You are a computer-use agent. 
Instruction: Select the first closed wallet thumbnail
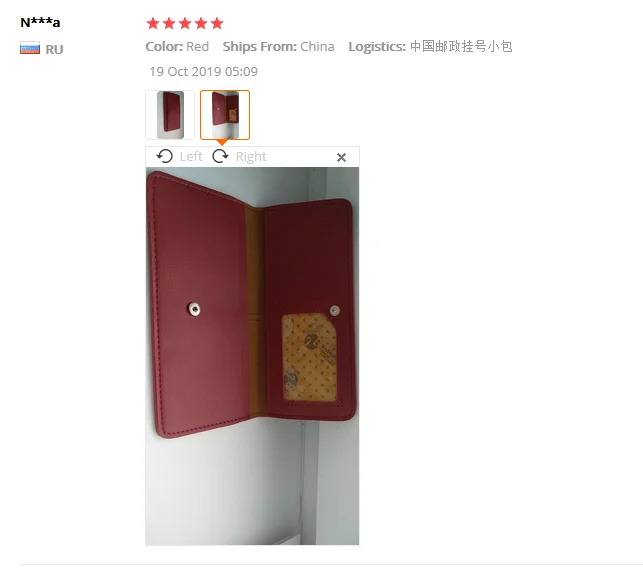click(x=170, y=115)
